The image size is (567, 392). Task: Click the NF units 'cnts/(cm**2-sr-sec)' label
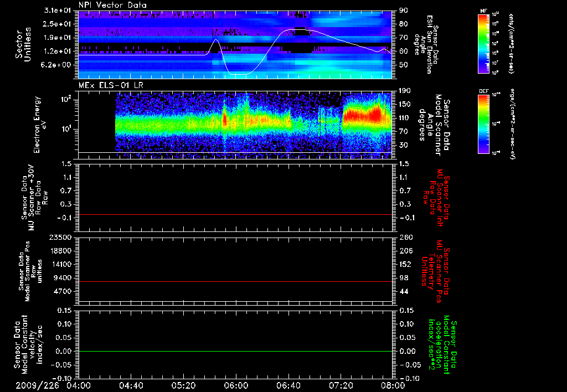point(511,43)
